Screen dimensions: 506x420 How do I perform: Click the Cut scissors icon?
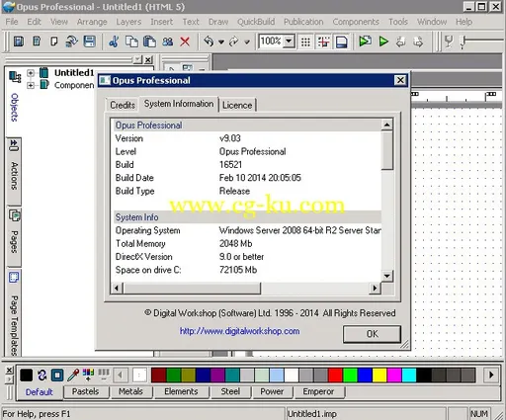(x=114, y=42)
